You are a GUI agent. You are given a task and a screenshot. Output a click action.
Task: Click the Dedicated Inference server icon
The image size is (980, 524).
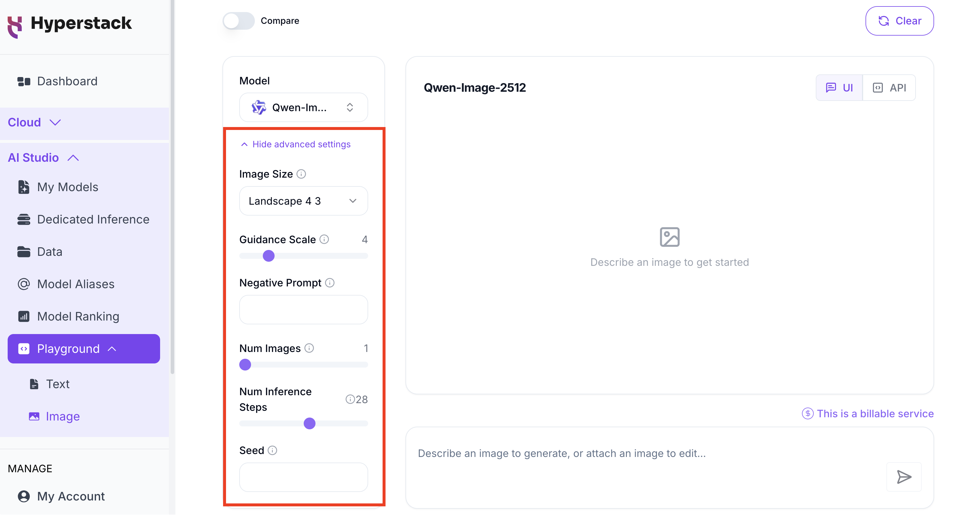tap(24, 219)
